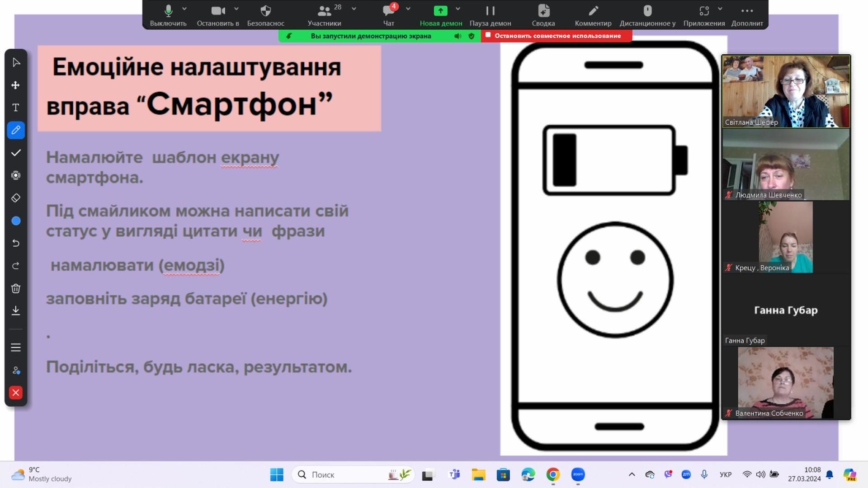
Task: Save annotations with download icon
Action: [16, 310]
